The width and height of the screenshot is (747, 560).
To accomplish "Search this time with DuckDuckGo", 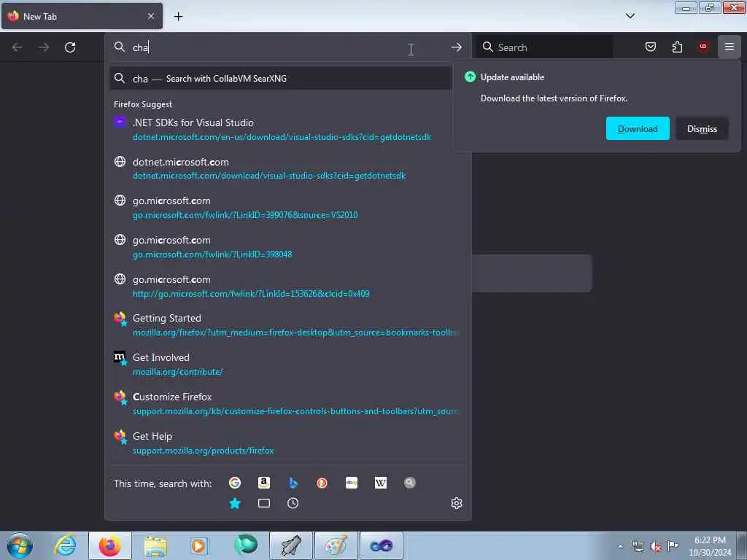I will tap(322, 483).
